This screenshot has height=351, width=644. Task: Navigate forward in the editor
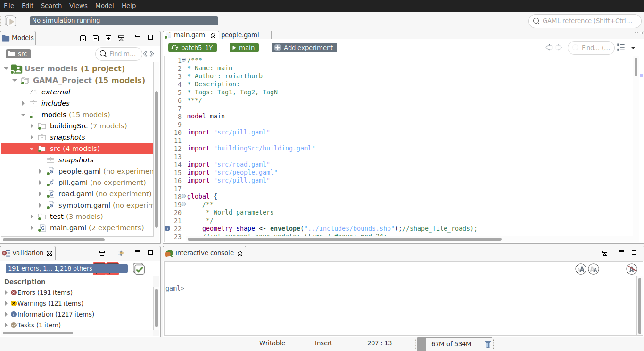tap(559, 47)
